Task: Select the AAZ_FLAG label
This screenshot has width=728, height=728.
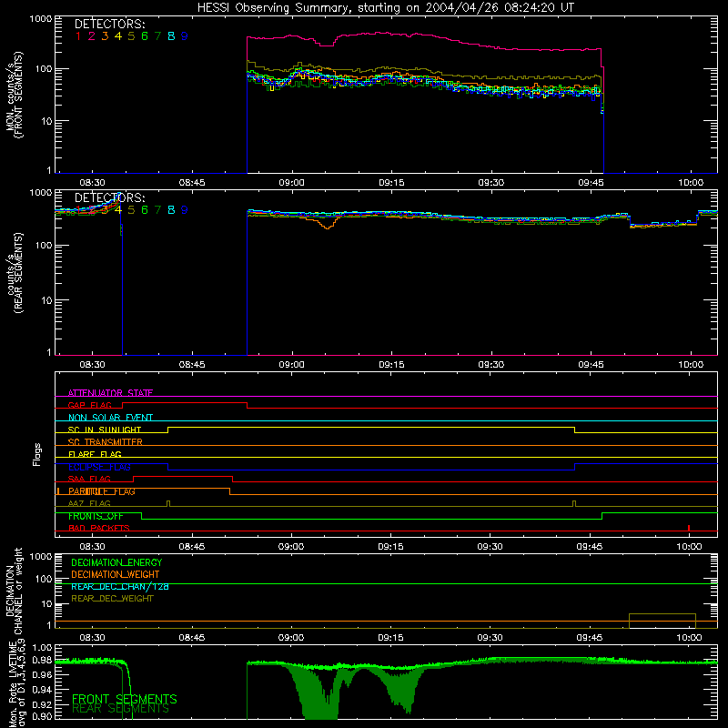Action: click(x=89, y=504)
